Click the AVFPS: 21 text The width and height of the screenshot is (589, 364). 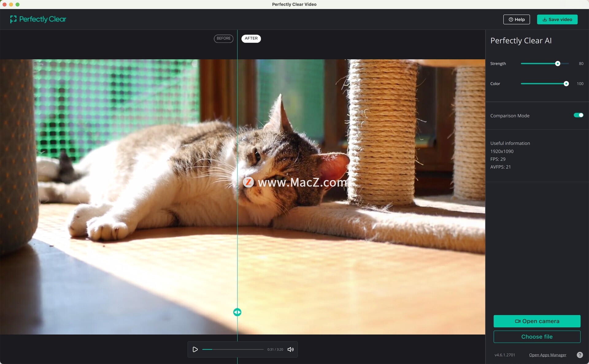[501, 167]
